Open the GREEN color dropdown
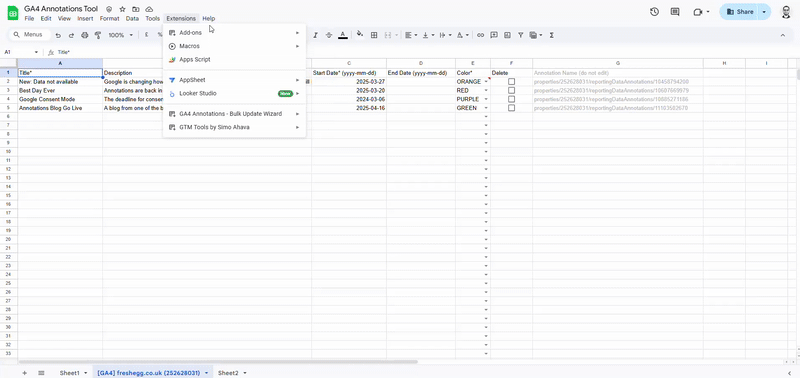Image resolution: width=800 pixels, height=378 pixels. (486, 108)
